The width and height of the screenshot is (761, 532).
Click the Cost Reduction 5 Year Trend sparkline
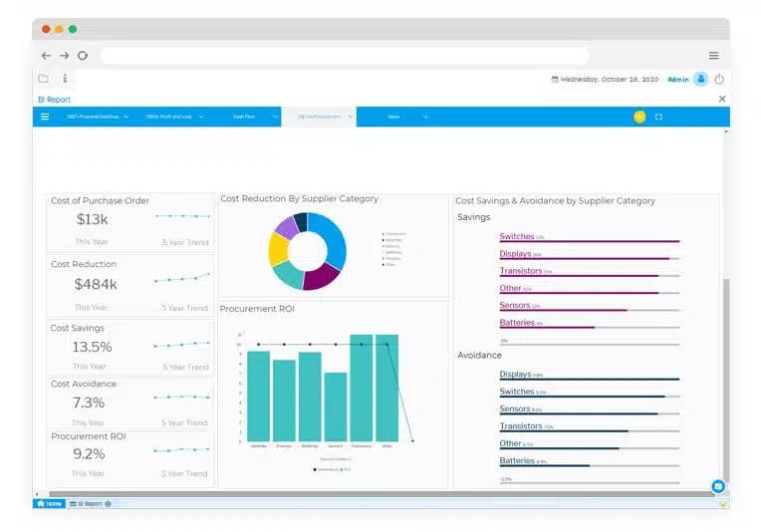182,278
